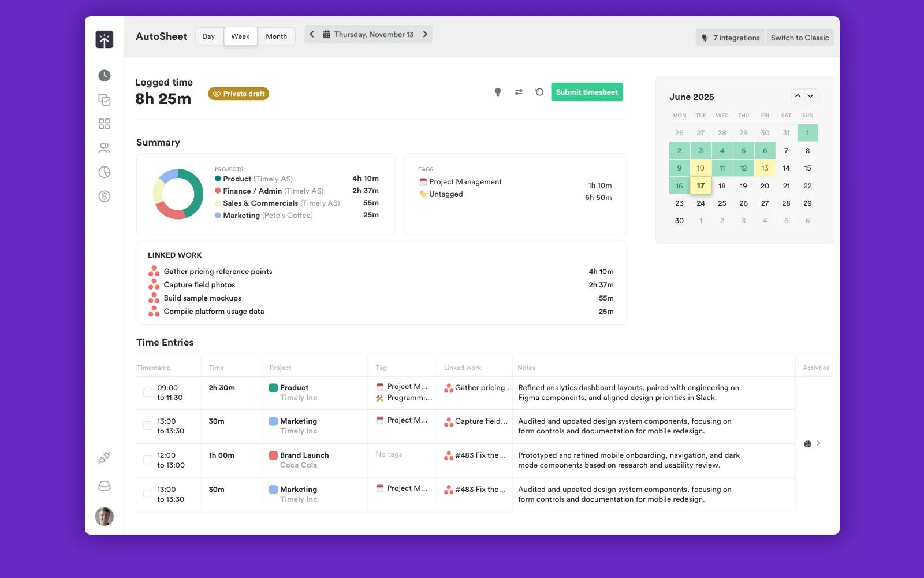Open the dollar sign billing icon
Image resolution: width=924 pixels, height=578 pixels.
[105, 197]
